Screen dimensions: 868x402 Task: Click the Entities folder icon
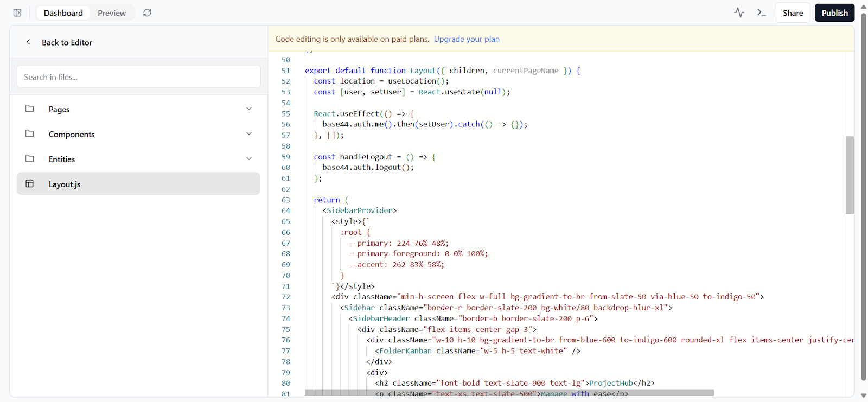point(30,158)
